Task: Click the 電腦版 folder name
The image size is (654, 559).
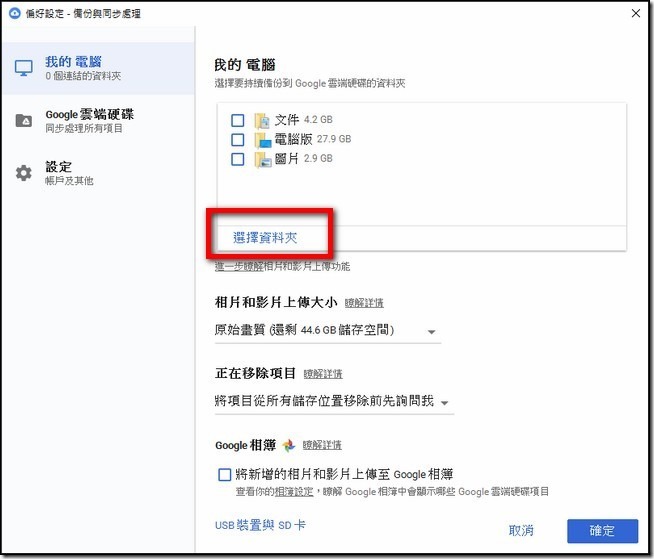Action: click(293, 139)
